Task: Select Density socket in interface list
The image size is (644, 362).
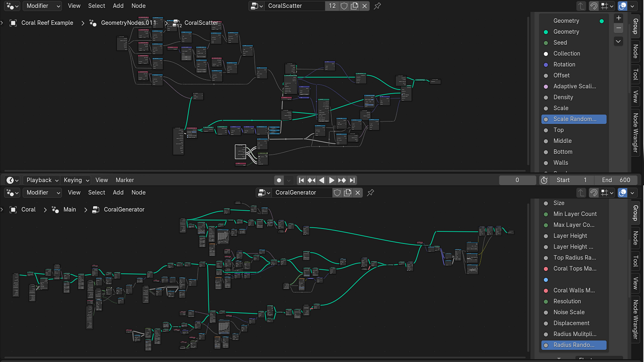Action: [x=574, y=97]
